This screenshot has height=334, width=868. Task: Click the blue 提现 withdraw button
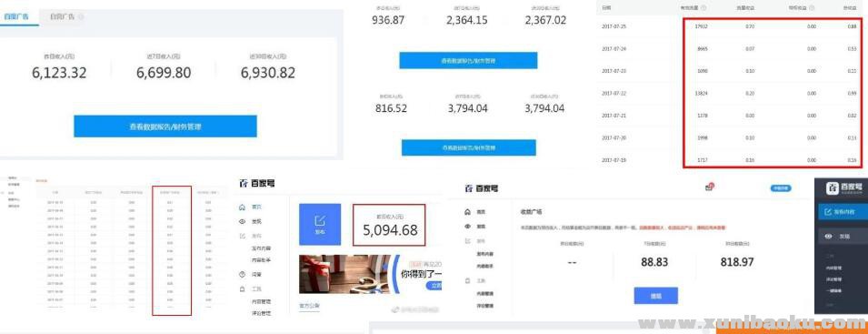[x=656, y=295]
